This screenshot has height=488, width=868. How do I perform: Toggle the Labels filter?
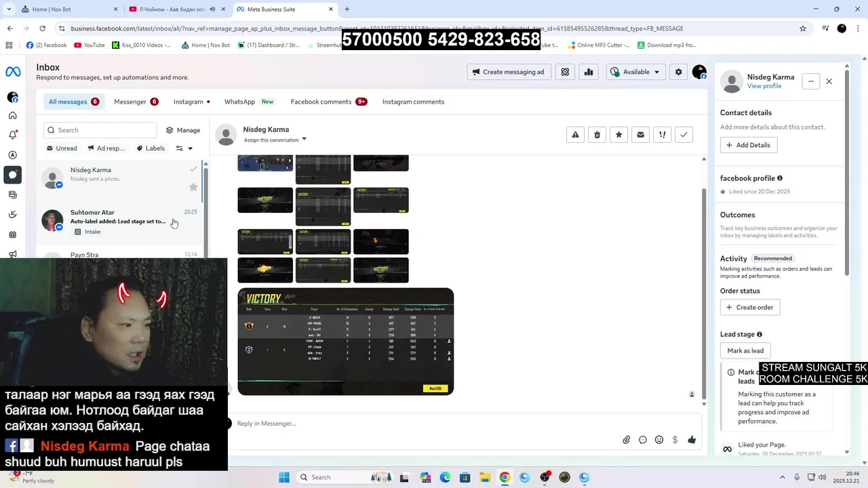(x=151, y=148)
